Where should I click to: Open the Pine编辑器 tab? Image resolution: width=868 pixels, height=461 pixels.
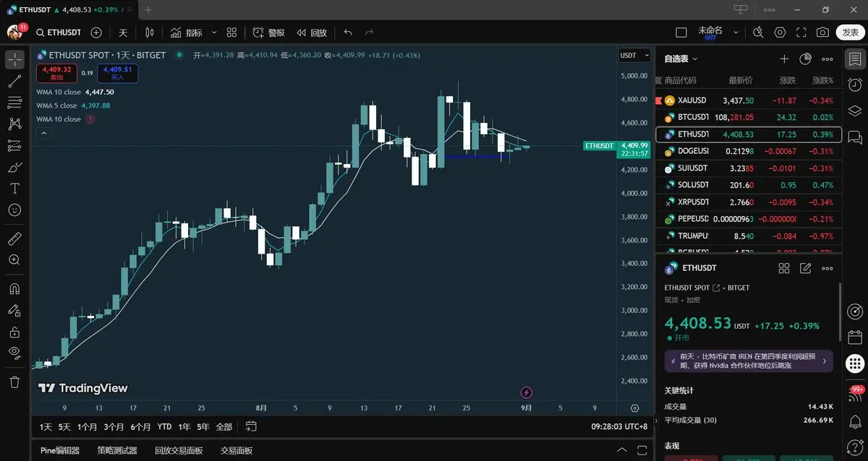pyautogui.click(x=60, y=450)
